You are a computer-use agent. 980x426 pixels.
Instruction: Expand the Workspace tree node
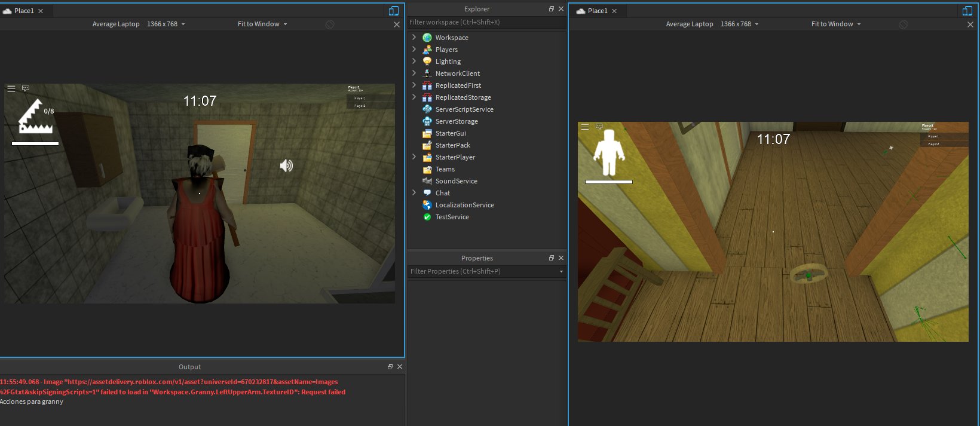tap(414, 37)
